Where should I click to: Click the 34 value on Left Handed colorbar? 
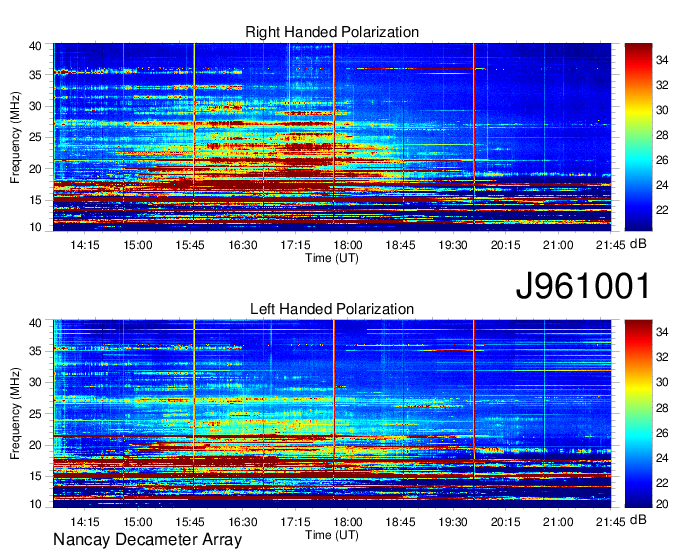click(662, 332)
